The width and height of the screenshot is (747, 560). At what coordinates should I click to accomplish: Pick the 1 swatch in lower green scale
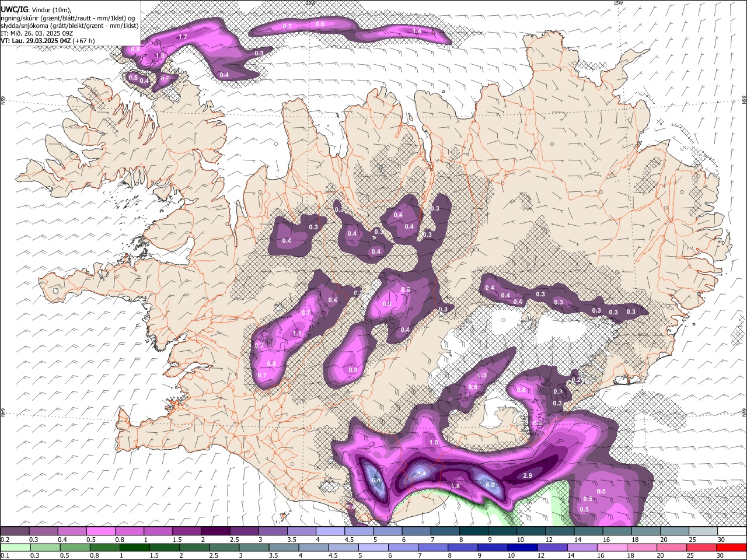click(x=134, y=547)
